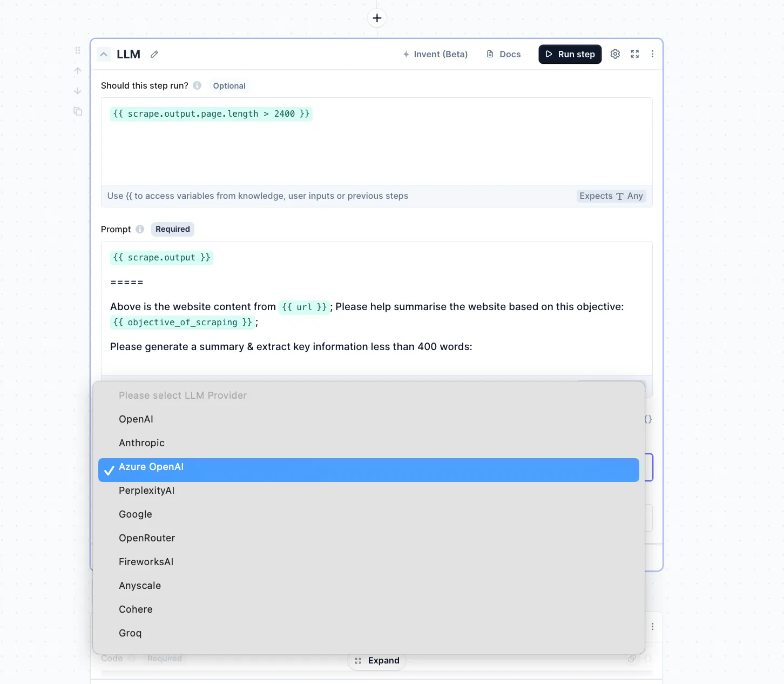
Task: Click the plus icon to add step
Action: [x=377, y=18]
